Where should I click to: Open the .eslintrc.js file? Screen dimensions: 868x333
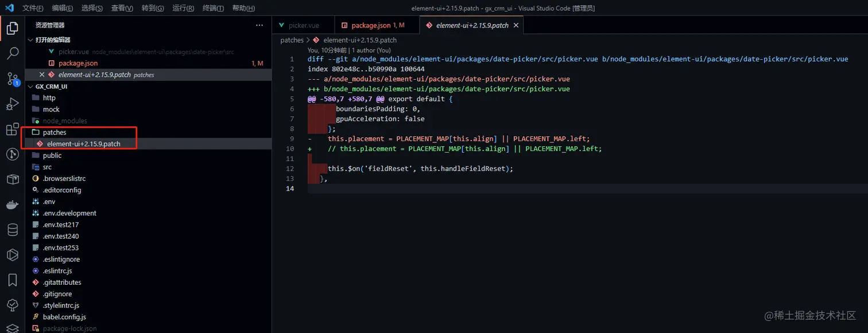click(57, 270)
